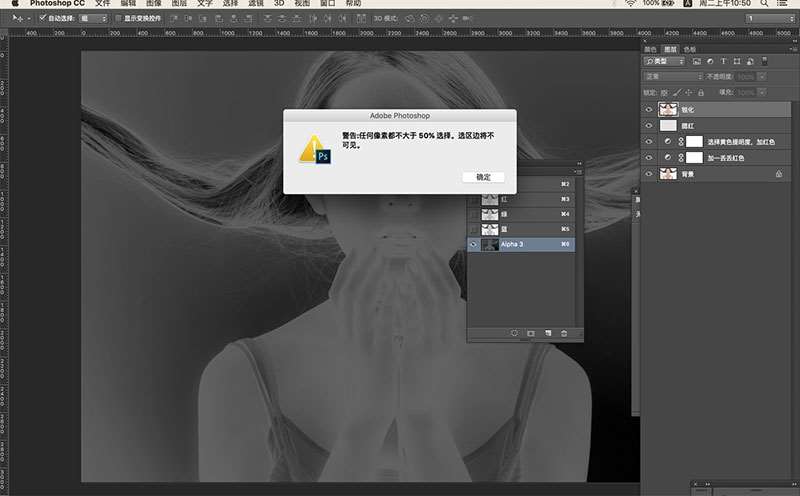Screen dimensions: 800x496
Task: Save selection as channel icon
Action: [x=531, y=333]
